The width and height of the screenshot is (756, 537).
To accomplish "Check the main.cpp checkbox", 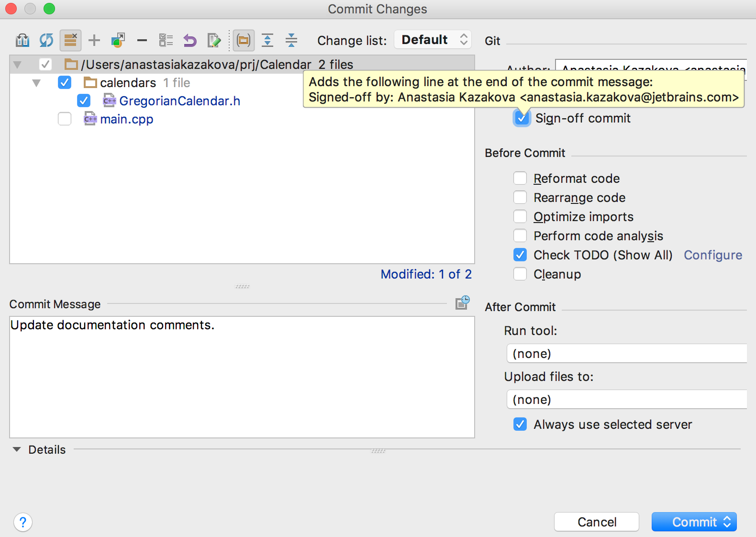I will coord(65,119).
